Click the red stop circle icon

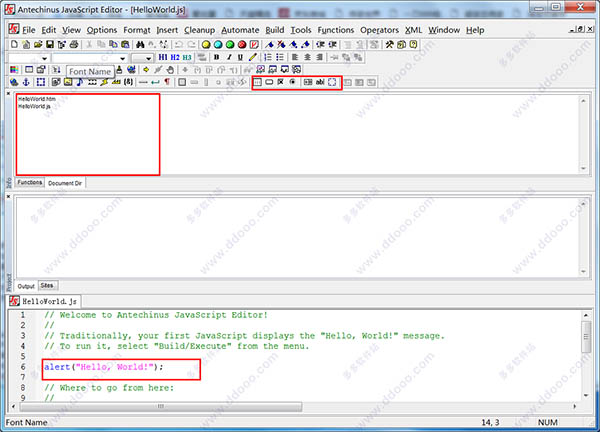pyautogui.click(x=242, y=44)
